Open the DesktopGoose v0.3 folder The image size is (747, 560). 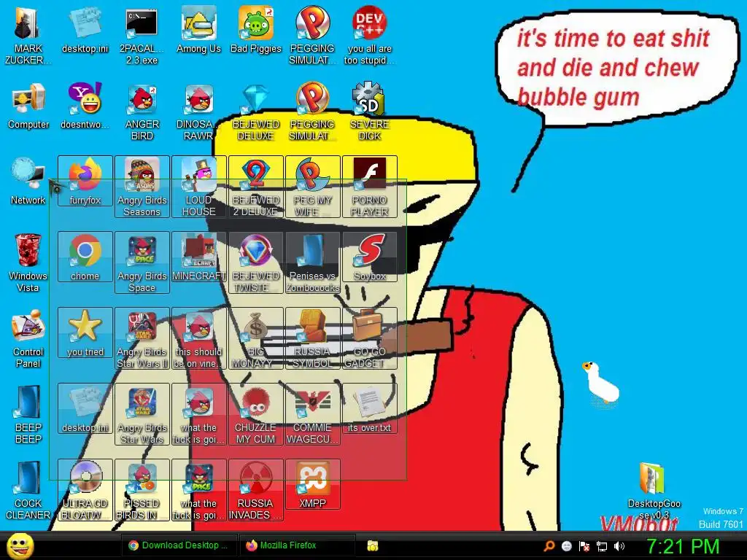click(x=654, y=491)
